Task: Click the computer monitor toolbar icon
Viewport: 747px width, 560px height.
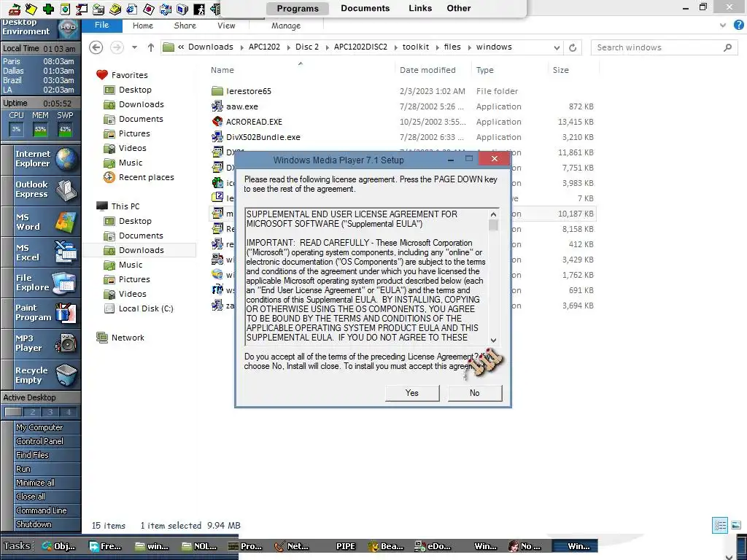Action: click(x=182, y=9)
